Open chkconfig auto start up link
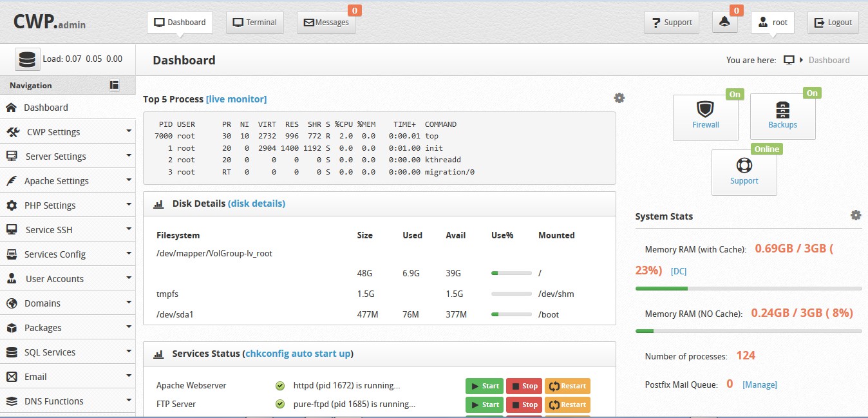The width and height of the screenshot is (868, 418). click(298, 354)
